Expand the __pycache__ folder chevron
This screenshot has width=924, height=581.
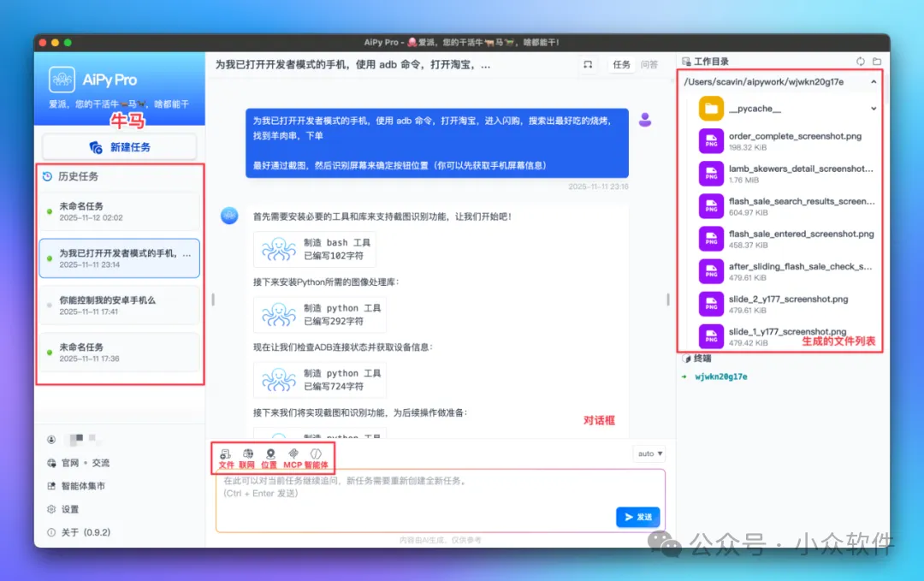(875, 108)
